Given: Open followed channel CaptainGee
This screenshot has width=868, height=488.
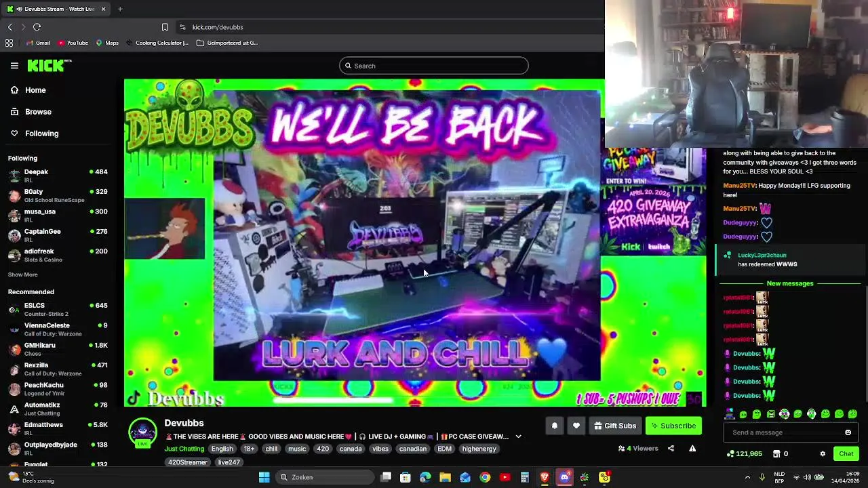Looking at the screenshot, I should (58, 235).
